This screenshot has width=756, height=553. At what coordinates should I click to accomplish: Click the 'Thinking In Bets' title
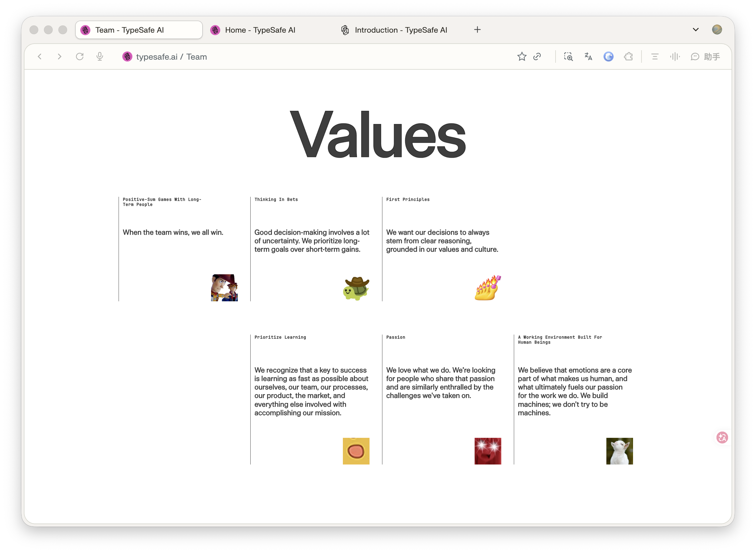point(276,199)
